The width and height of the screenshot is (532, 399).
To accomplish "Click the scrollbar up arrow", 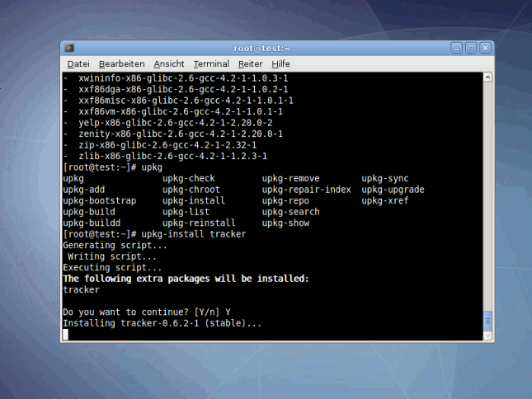I will [x=487, y=77].
